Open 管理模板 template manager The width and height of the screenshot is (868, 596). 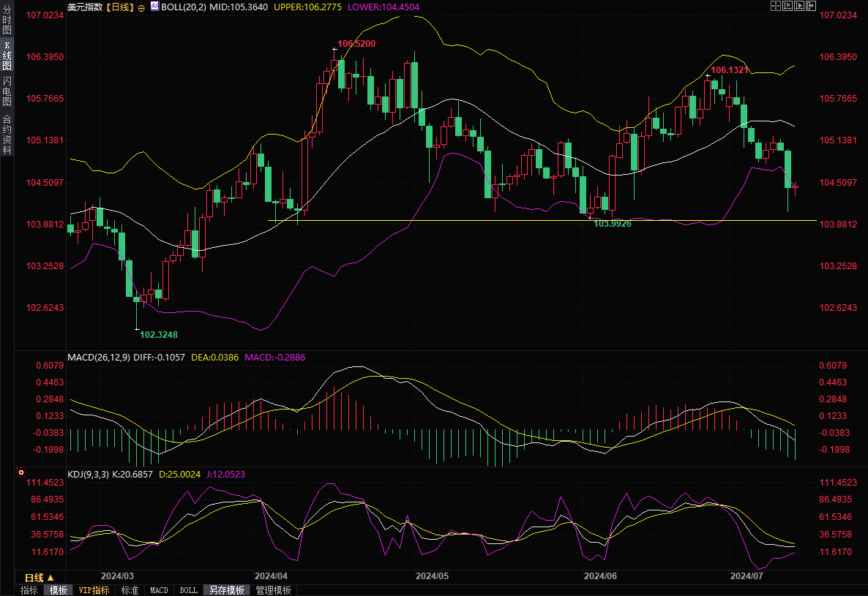[273, 590]
